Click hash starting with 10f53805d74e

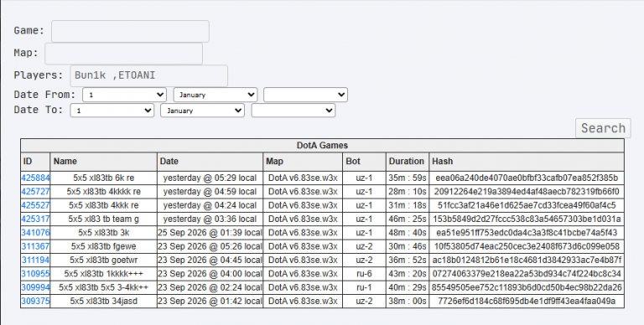(x=527, y=246)
